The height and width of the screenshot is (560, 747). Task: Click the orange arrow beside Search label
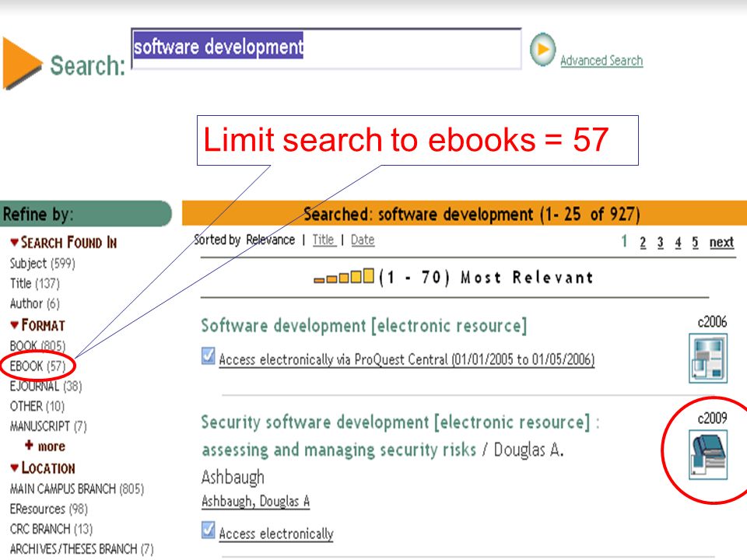coord(22,63)
